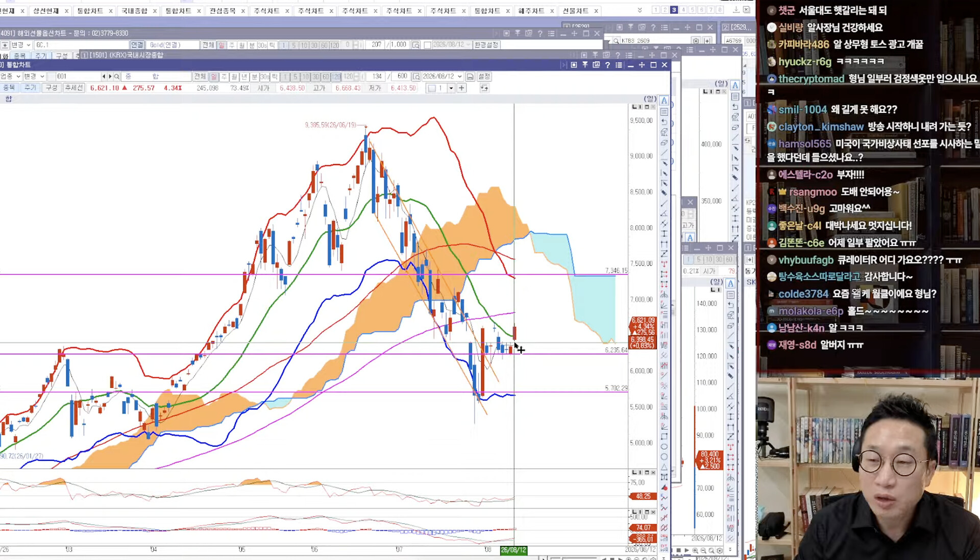
Task: Open the 업종 dropdown in 통합차트 toolbar
Action: (x=11, y=77)
